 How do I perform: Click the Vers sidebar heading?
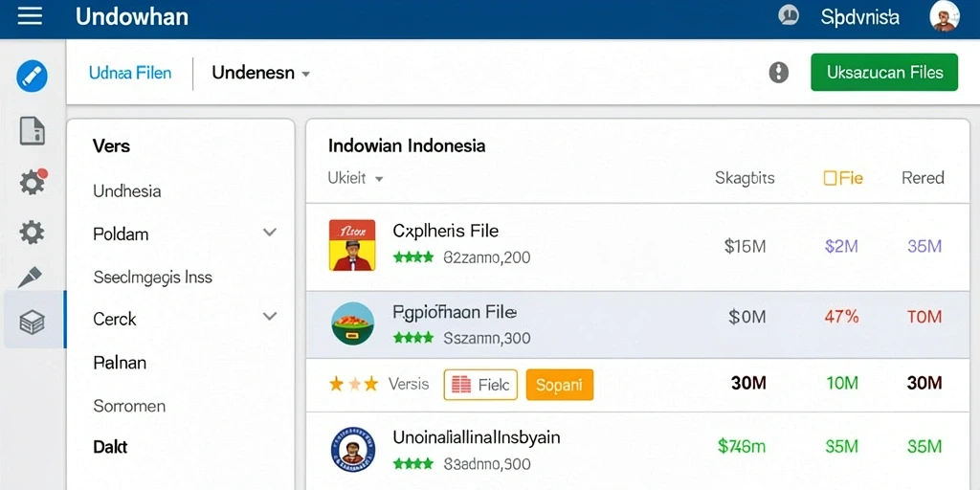coord(111,146)
